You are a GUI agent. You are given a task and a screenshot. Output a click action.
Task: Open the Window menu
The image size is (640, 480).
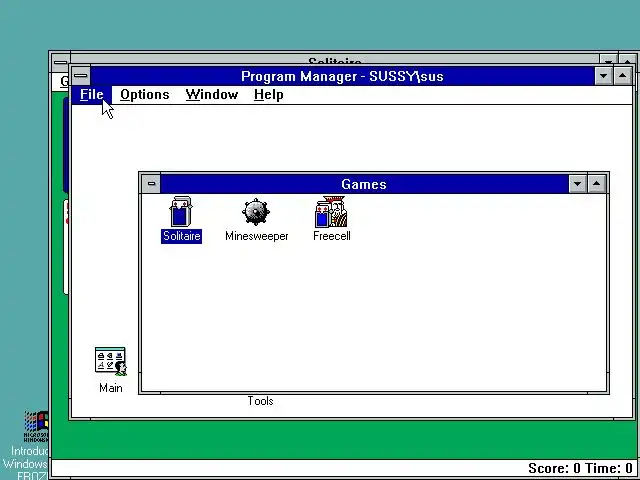212,95
